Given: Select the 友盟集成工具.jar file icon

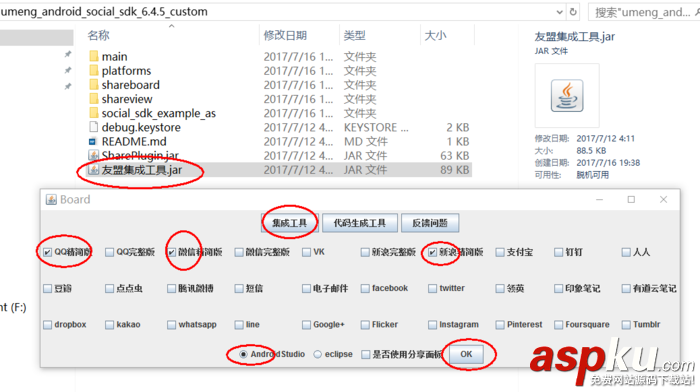Looking at the screenshot, I should (x=94, y=170).
